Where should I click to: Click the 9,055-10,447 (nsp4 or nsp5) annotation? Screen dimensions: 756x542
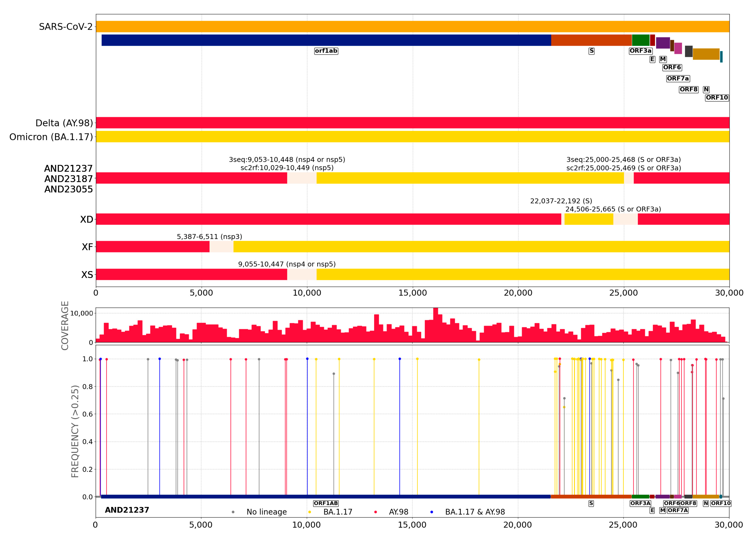click(x=287, y=264)
